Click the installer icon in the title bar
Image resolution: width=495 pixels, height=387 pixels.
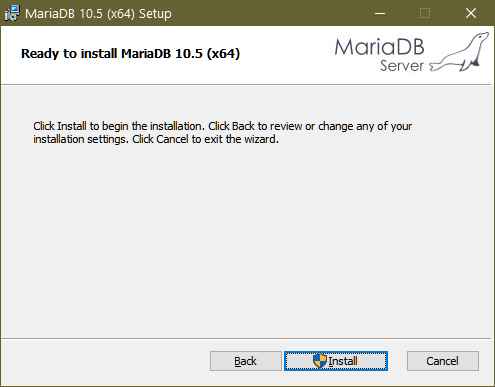point(12,13)
